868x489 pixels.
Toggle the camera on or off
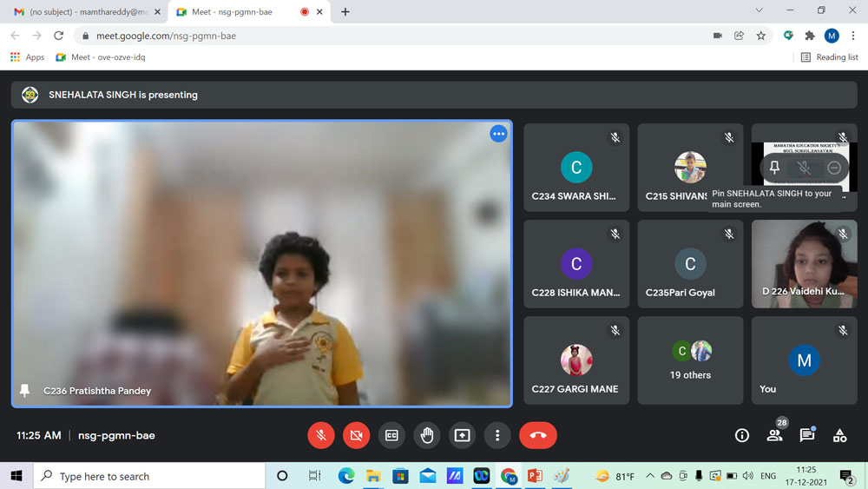click(x=356, y=435)
